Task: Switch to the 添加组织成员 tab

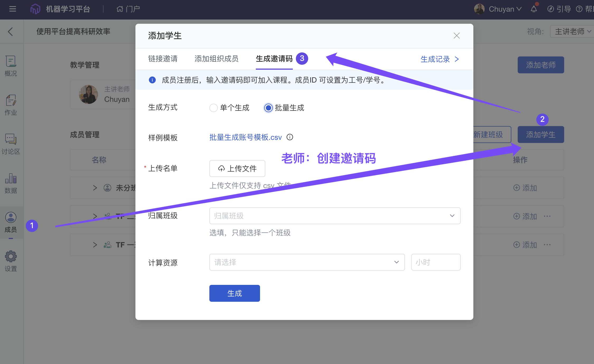Action: click(216, 59)
